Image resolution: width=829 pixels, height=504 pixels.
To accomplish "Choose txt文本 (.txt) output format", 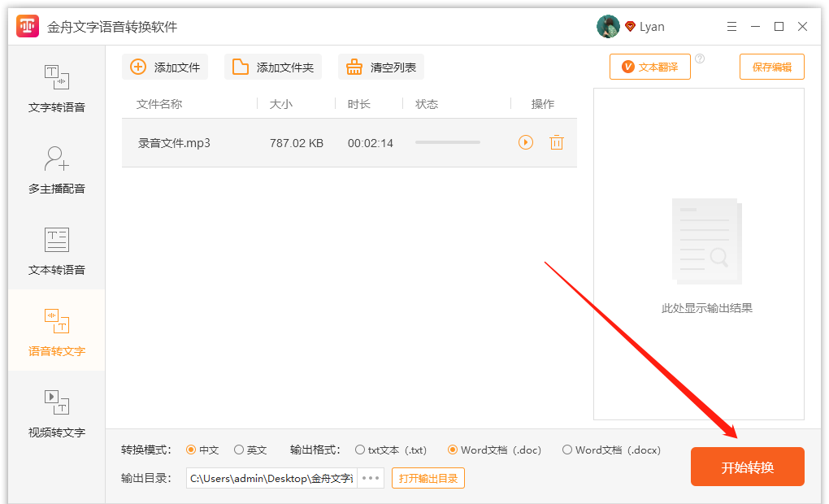I will tap(358, 449).
